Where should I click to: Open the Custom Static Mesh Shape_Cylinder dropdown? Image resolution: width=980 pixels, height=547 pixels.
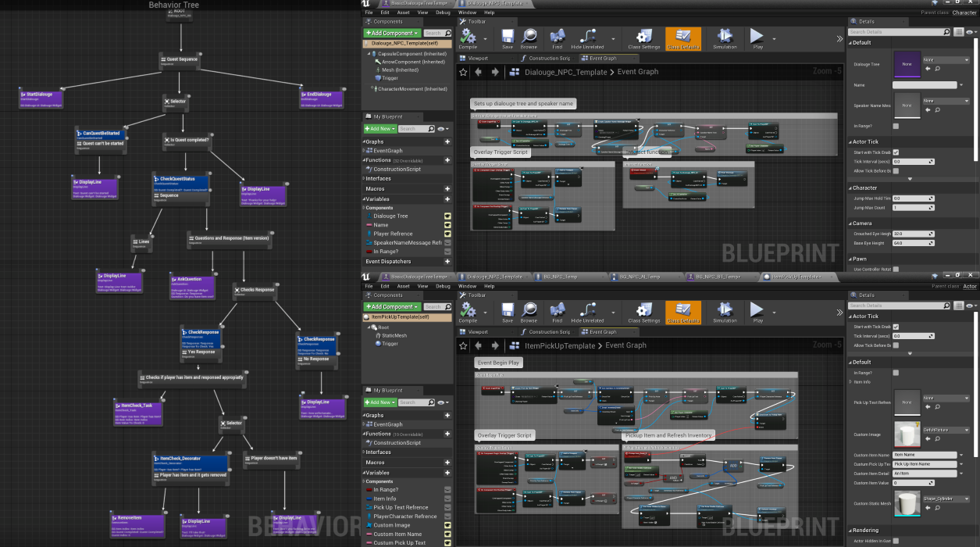pyautogui.click(x=946, y=499)
